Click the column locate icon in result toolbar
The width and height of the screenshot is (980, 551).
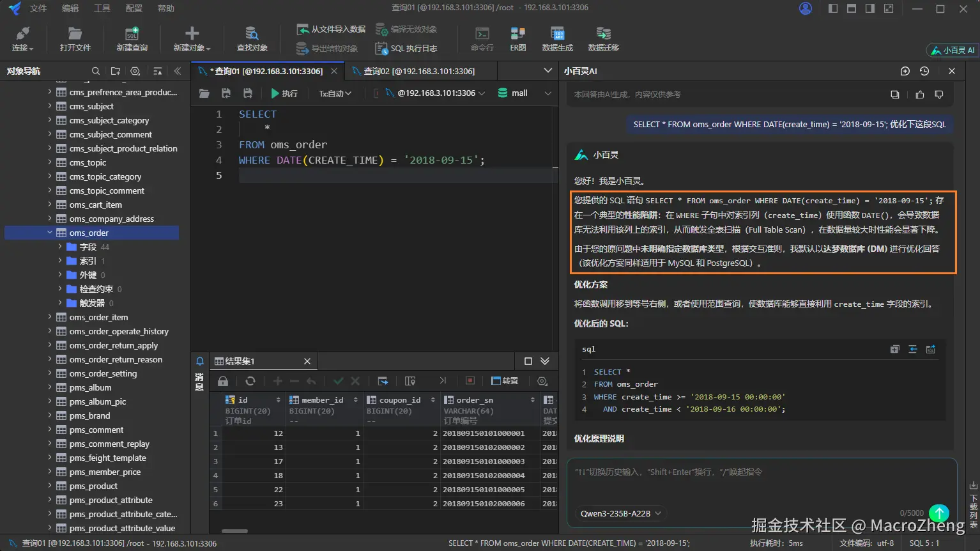(410, 381)
